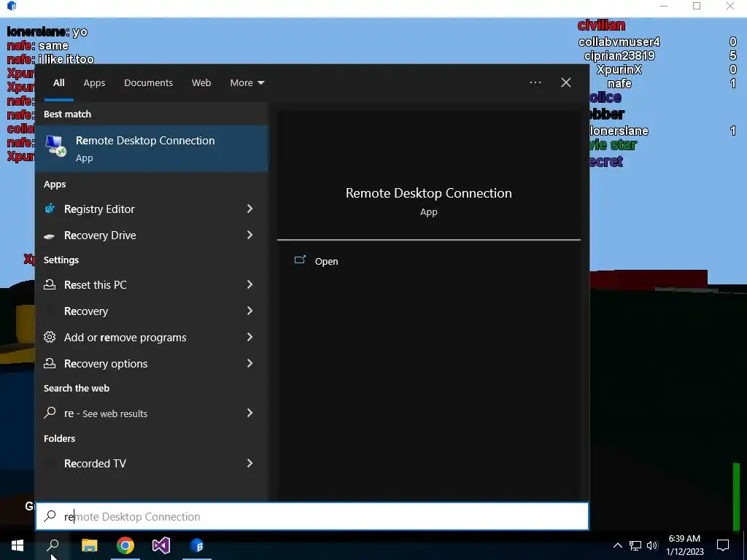Click the Reset this PC icon
The image size is (747, 560).
tap(50, 285)
